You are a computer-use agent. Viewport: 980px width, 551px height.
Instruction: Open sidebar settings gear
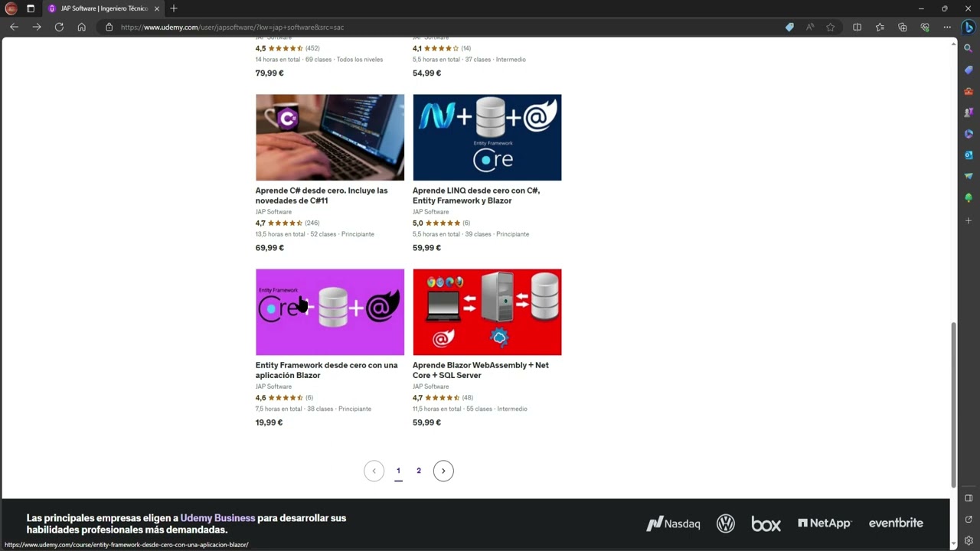pyautogui.click(x=969, y=540)
